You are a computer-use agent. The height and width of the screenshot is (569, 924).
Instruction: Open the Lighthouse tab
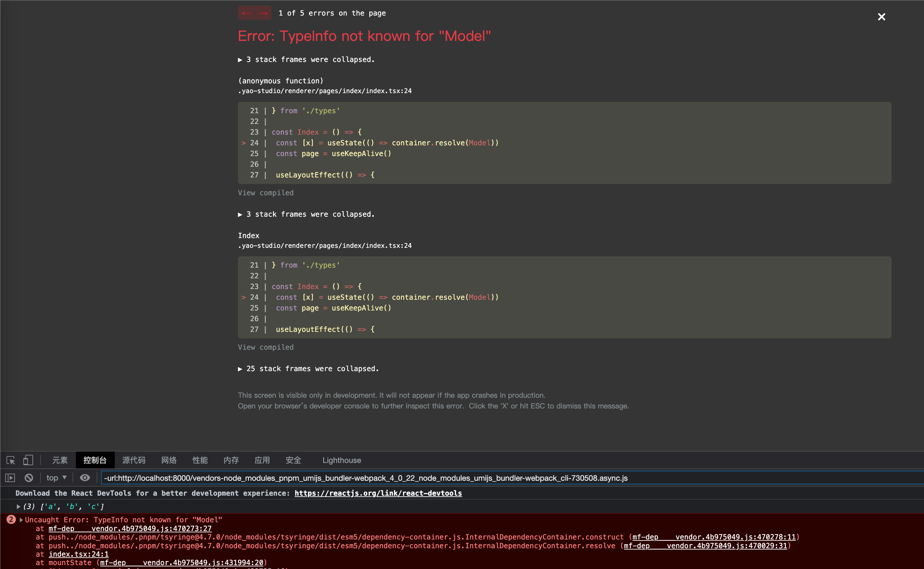(341, 460)
